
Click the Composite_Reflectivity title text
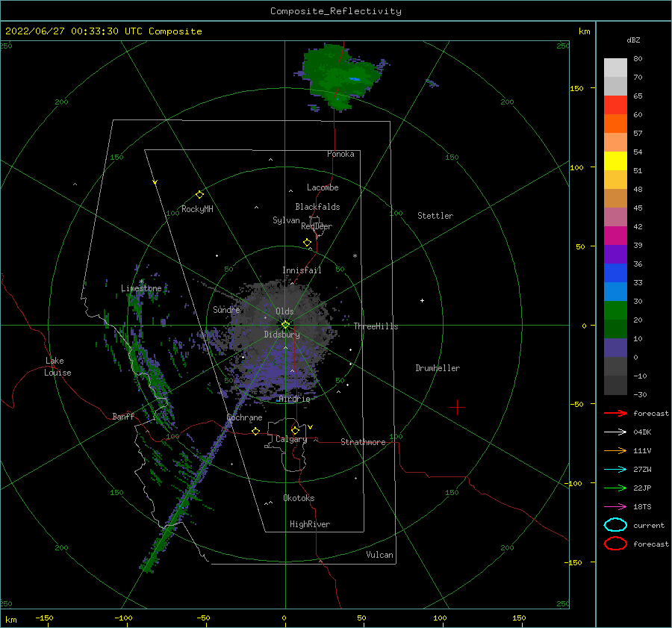pyautogui.click(x=335, y=11)
